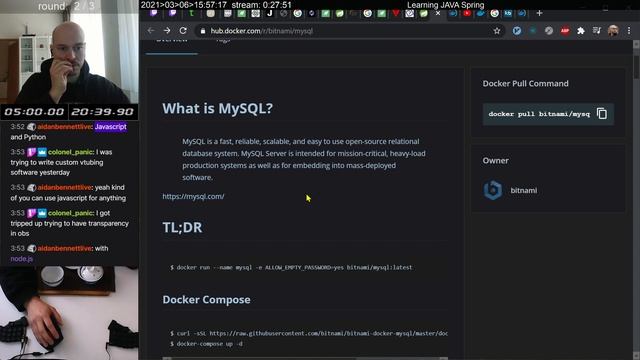Click the highlighted Javascript word in chat
The width and height of the screenshot is (640, 360).
click(111, 127)
